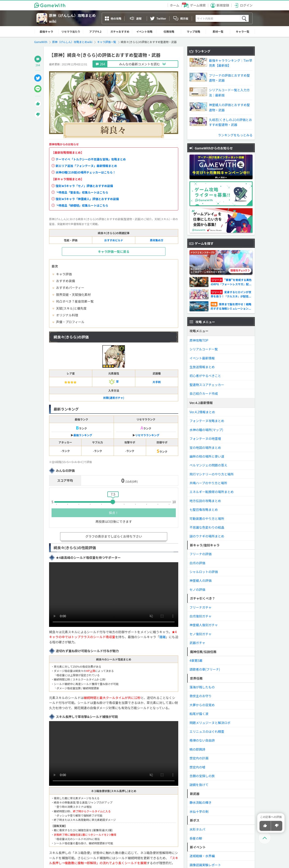
Task: Click the 新規登録 user registration icon
Action: [x=213, y=5]
